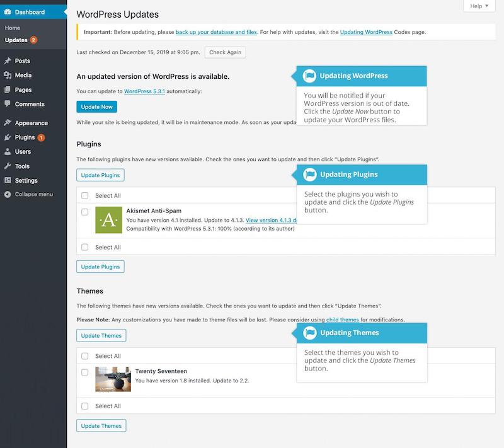
Task: Click the Posts pushpin icon
Action: pyautogui.click(x=8, y=60)
